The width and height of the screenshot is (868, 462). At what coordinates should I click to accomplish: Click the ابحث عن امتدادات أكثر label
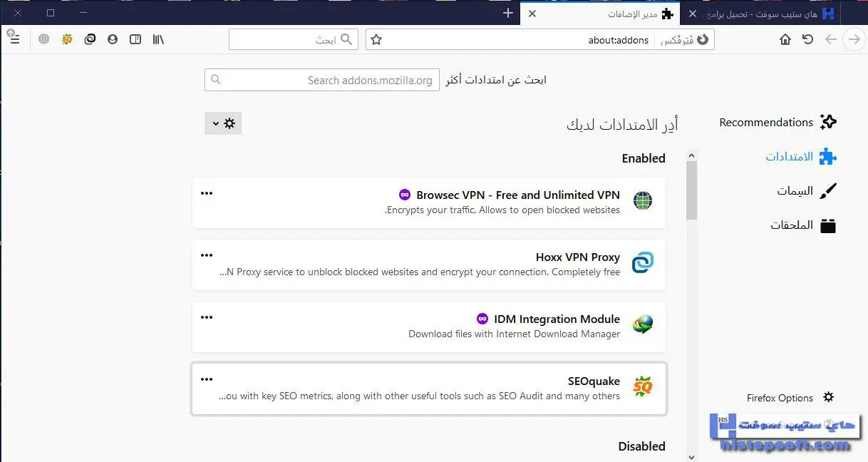point(496,80)
